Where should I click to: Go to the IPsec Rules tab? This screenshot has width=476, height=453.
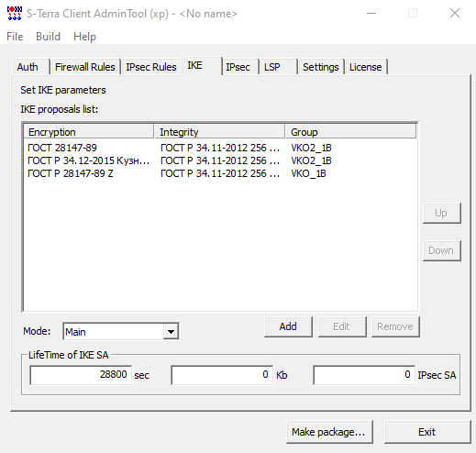pos(151,67)
